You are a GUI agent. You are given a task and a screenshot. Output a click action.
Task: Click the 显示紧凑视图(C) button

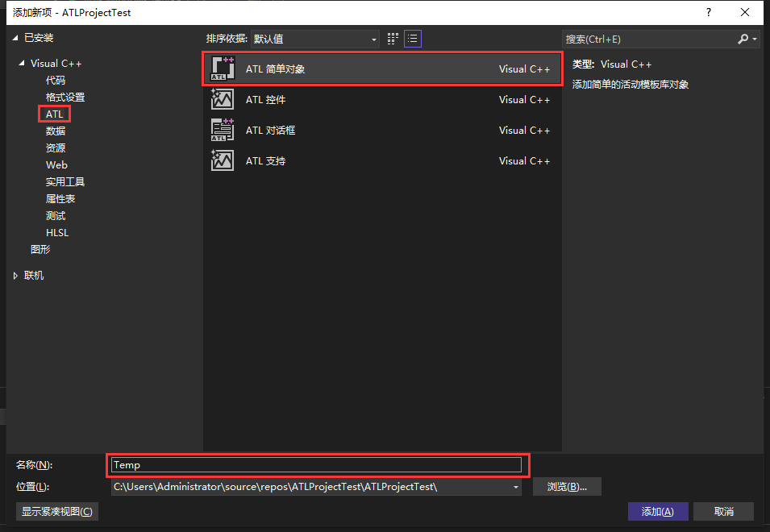pyautogui.click(x=57, y=511)
